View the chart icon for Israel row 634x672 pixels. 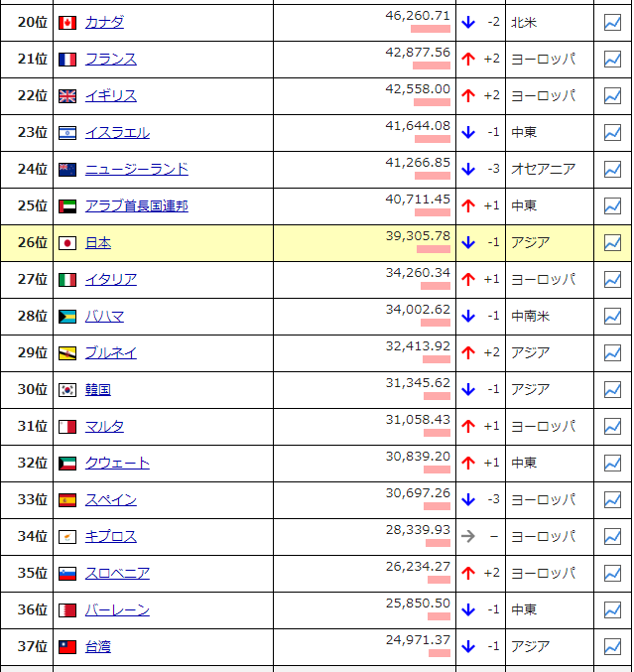click(612, 133)
